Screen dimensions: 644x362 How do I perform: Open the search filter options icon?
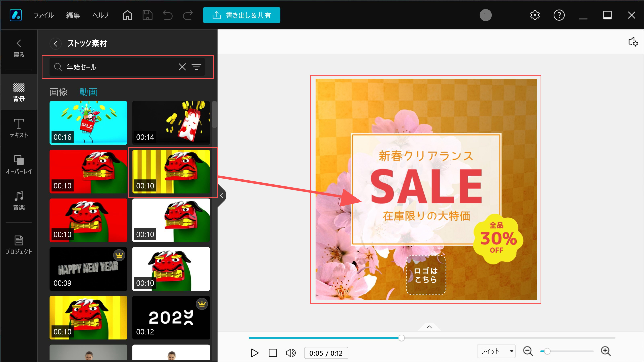click(196, 67)
